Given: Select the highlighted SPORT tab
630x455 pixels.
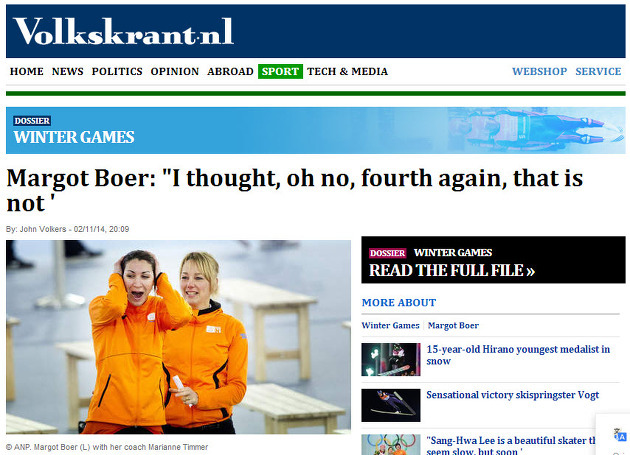Looking at the screenshot, I should pyautogui.click(x=280, y=71).
